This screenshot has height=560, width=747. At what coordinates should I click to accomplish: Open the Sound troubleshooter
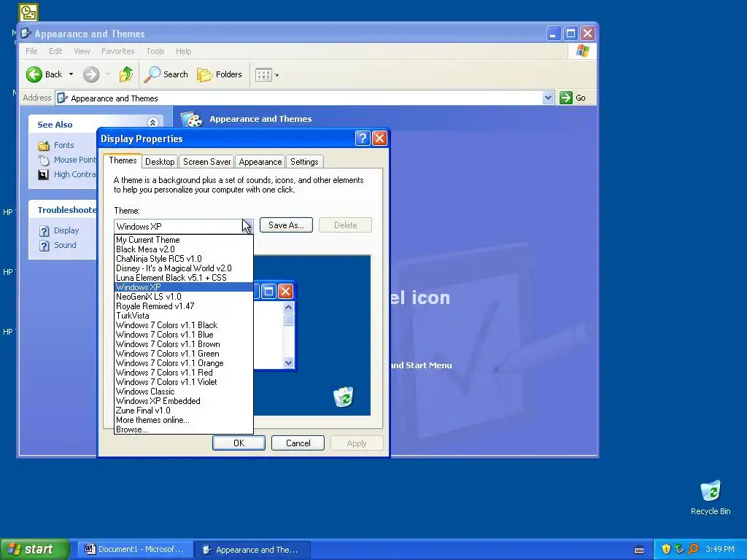point(65,245)
